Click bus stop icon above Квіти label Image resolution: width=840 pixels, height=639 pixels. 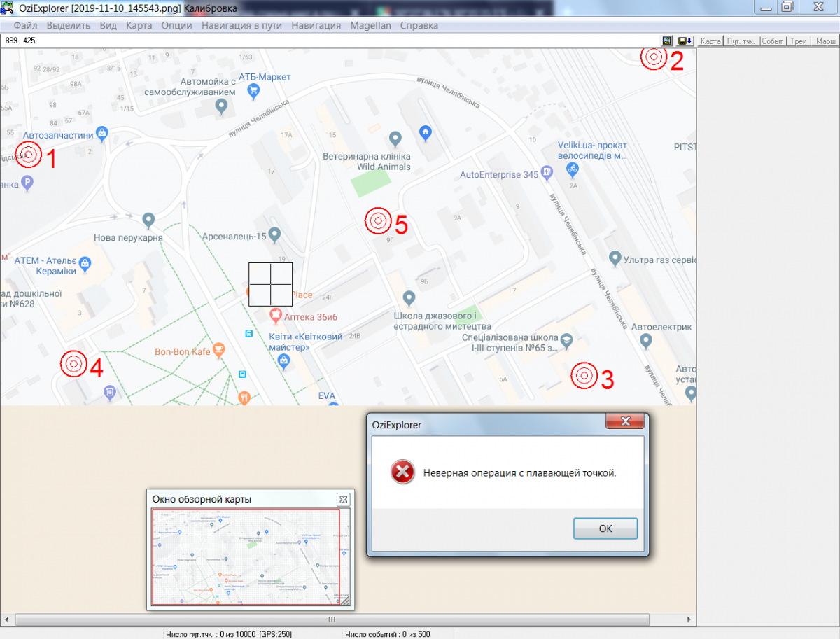(x=248, y=334)
